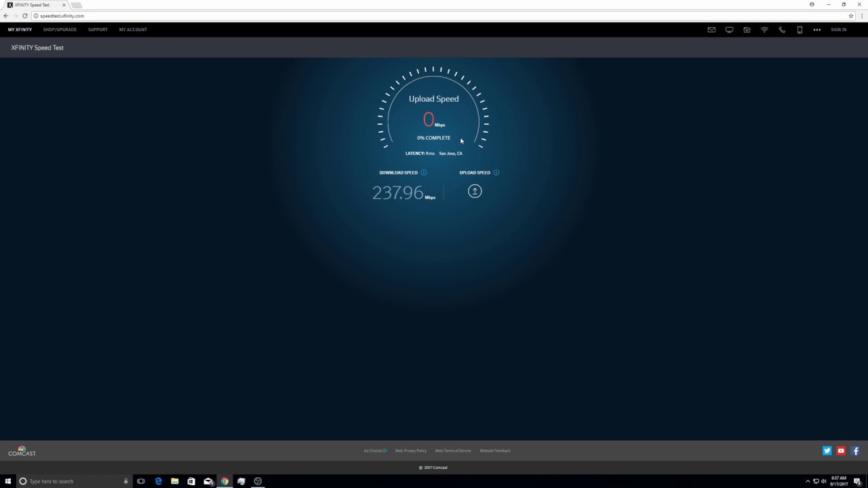Open Comcast Twitter page icon
Screen dimensions: 868x488
click(827, 451)
